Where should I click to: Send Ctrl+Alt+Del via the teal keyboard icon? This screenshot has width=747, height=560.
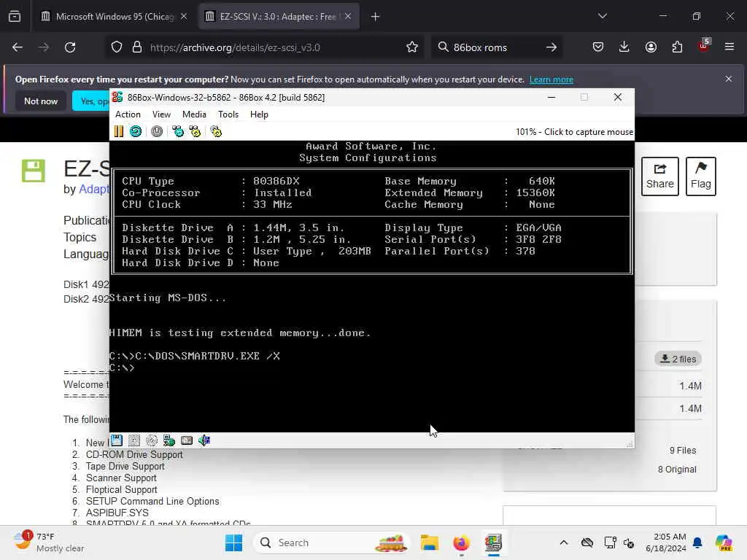(x=178, y=131)
